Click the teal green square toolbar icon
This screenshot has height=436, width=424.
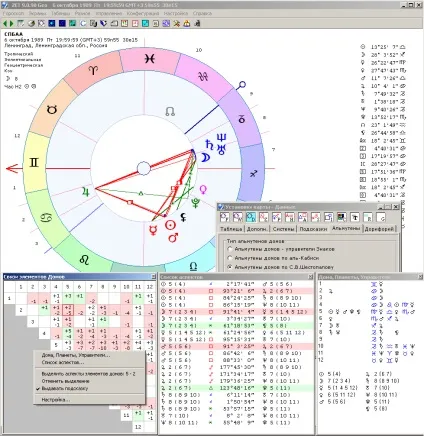73,23
